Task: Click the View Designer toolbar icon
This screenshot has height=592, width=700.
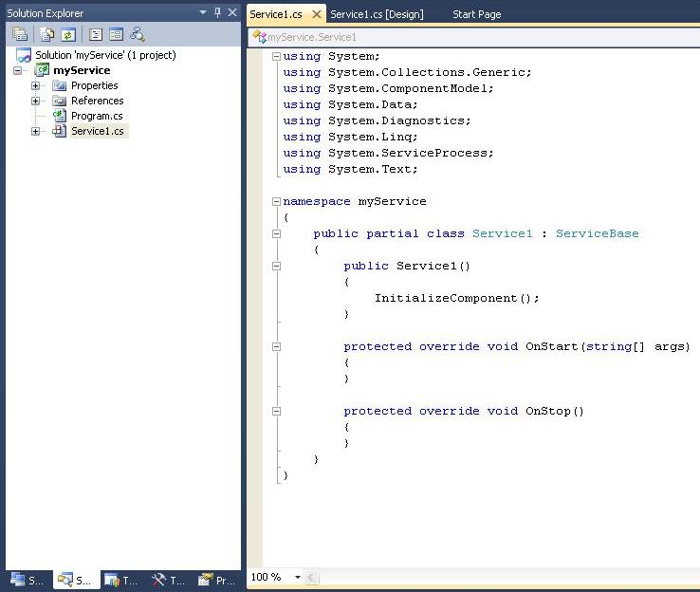Action: [x=116, y=34]
